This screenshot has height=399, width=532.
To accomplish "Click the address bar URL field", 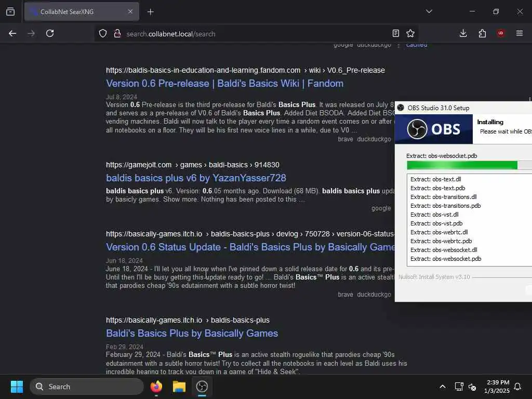I will click(x=256, y=34).
